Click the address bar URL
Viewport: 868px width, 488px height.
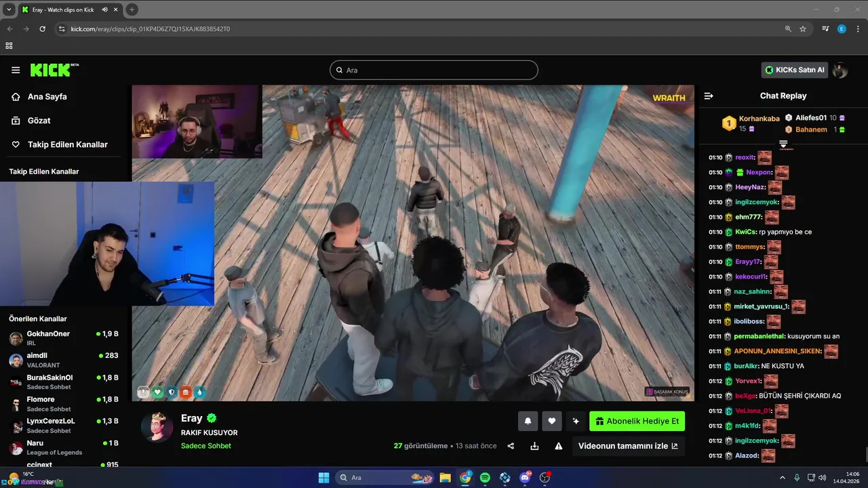tap(151, 29)
